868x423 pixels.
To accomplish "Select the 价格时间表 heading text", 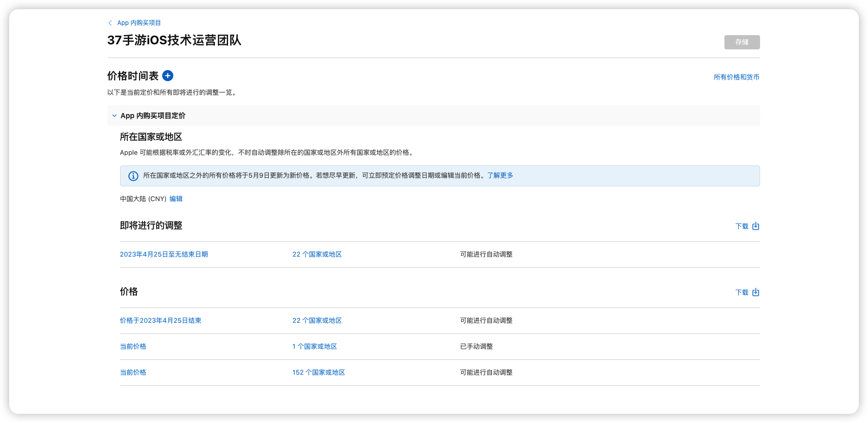I will tap(133, 76).
